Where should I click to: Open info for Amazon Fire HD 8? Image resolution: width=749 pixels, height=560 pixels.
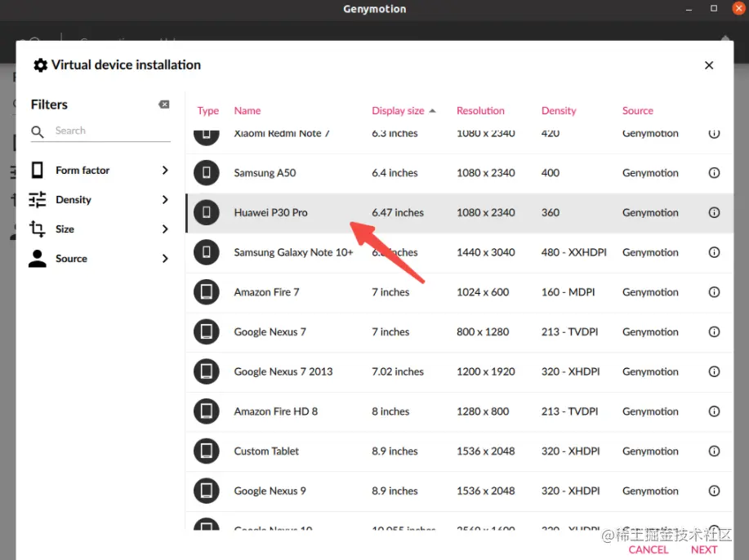click(x=714, y=411)
